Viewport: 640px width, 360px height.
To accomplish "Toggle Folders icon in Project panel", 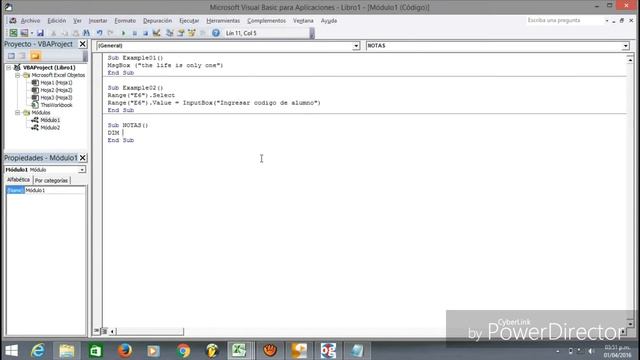I will point(36,56).
